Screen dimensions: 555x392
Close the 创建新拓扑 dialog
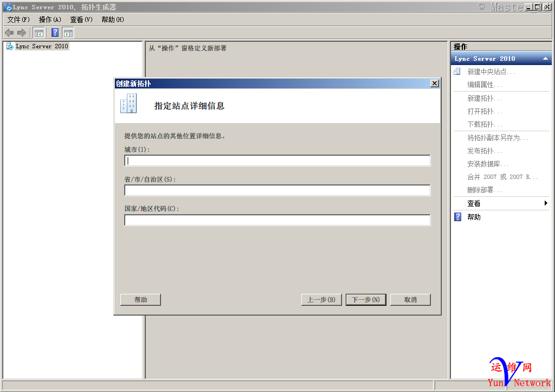pos(435,83)
